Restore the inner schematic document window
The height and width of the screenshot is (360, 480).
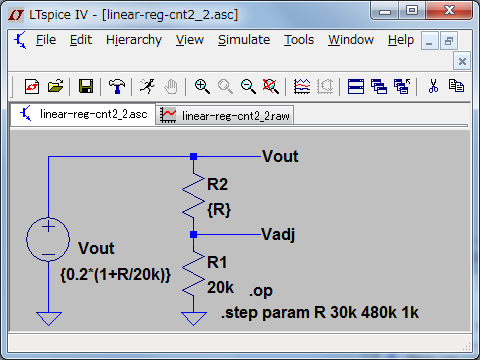(449, 41)
